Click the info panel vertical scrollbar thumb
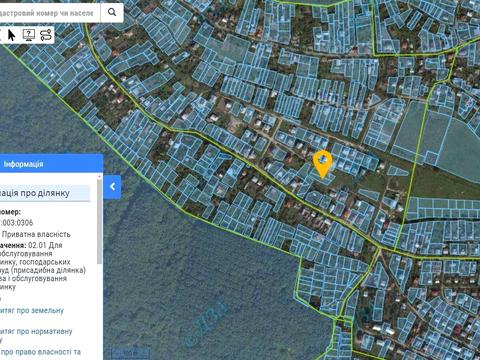Screen dimensions: 480x360 (x=99, y=222)
